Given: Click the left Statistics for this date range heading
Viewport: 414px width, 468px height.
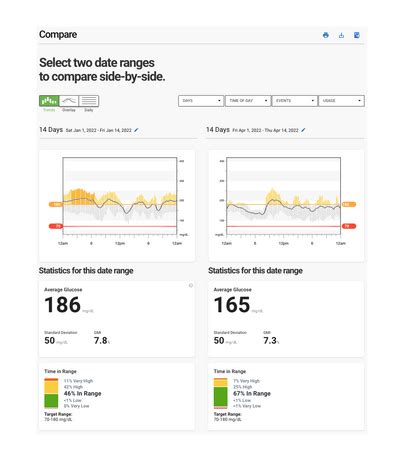Looking at the screenshot, I should pyautogui.click(x=86, y=271).
